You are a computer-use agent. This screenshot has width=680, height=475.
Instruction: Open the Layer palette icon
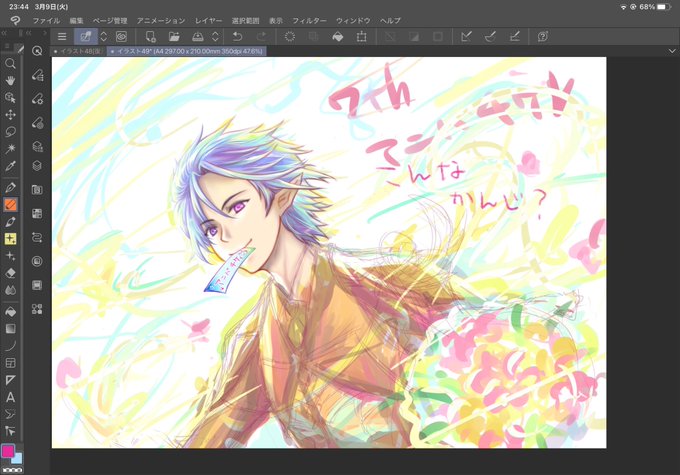(37, 166)
